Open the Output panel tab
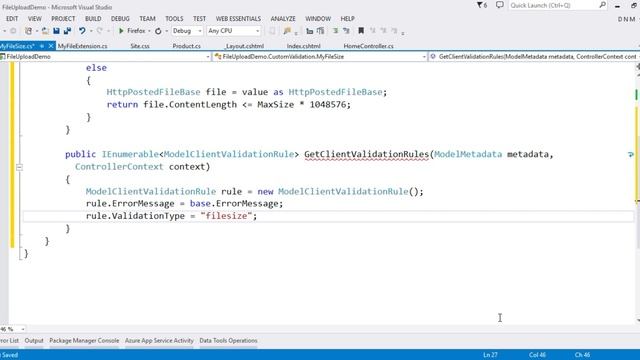 tap(34, 340)
